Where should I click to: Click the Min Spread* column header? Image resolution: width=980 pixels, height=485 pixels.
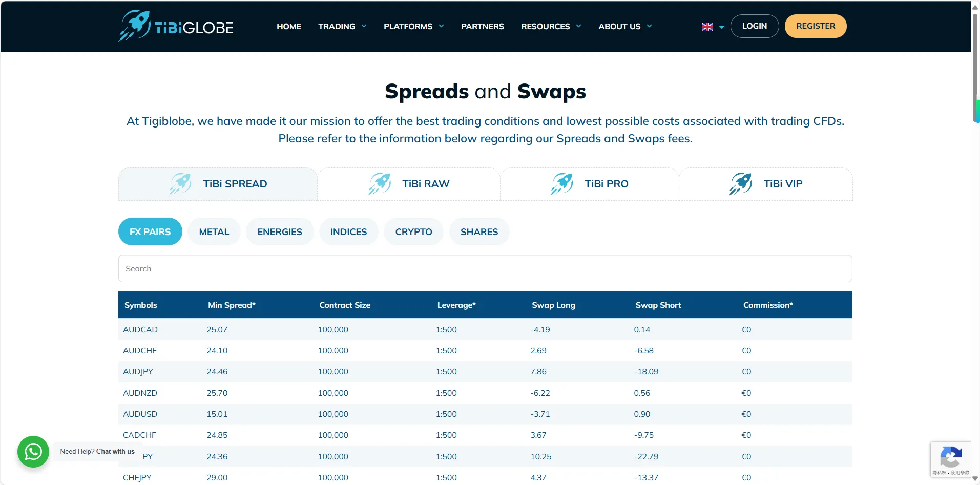click(x=232, y=305)
